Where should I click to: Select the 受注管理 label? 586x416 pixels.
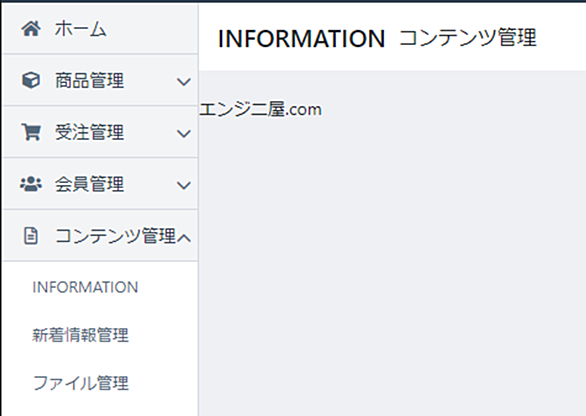(x=89, y=132)
